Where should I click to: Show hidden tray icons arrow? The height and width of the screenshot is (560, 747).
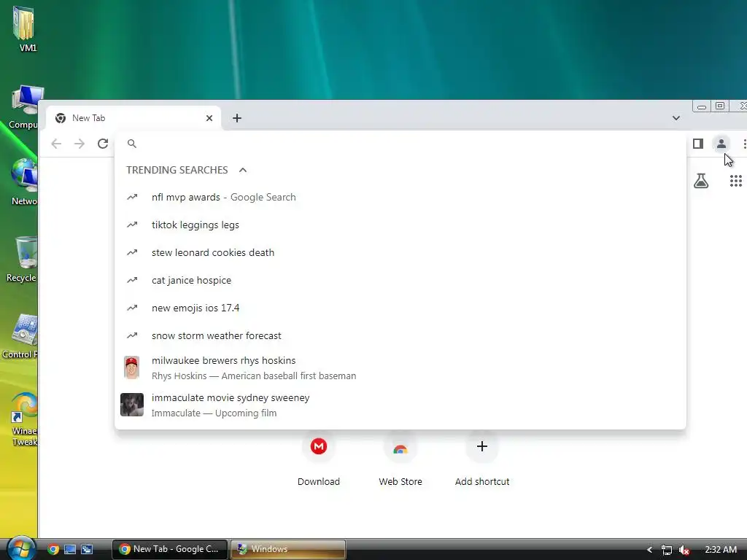tap(649, 550)
